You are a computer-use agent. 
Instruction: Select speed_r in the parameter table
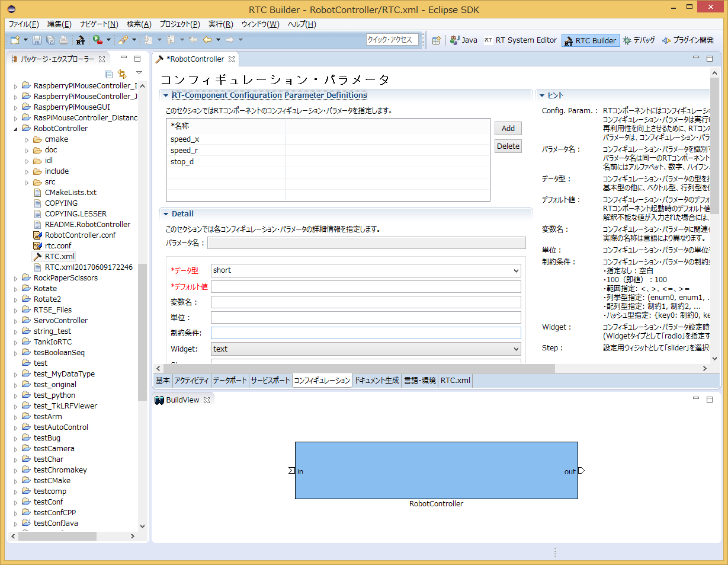(x=184, y=151)
